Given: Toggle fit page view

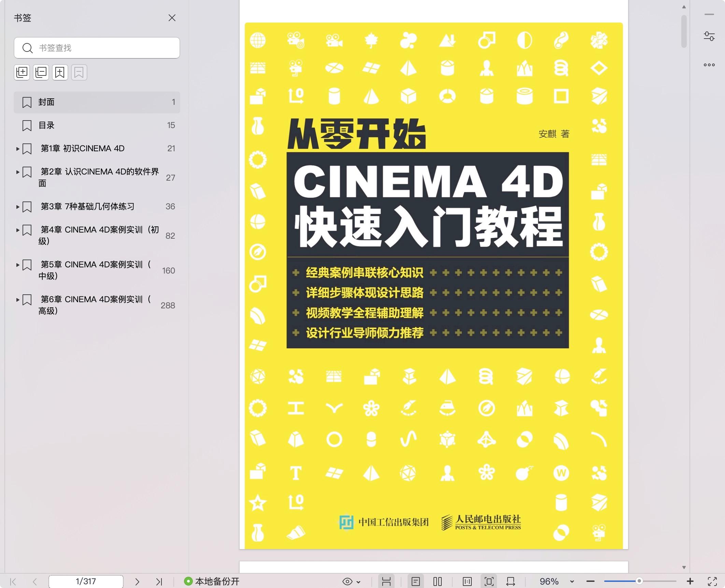Looking at the screenshot, I should tap(489, 582).
